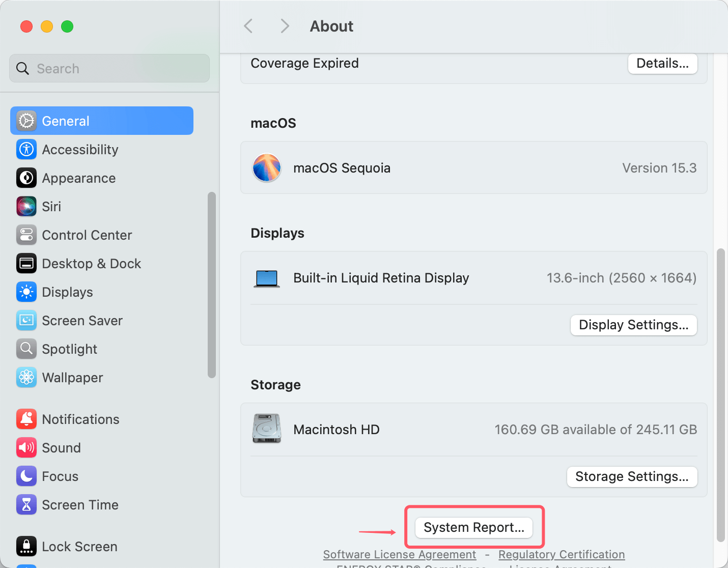This screenshot has width=728, height=568.
Task: Open Sound settings via the speaker icon
Action: tap(26, 447)
